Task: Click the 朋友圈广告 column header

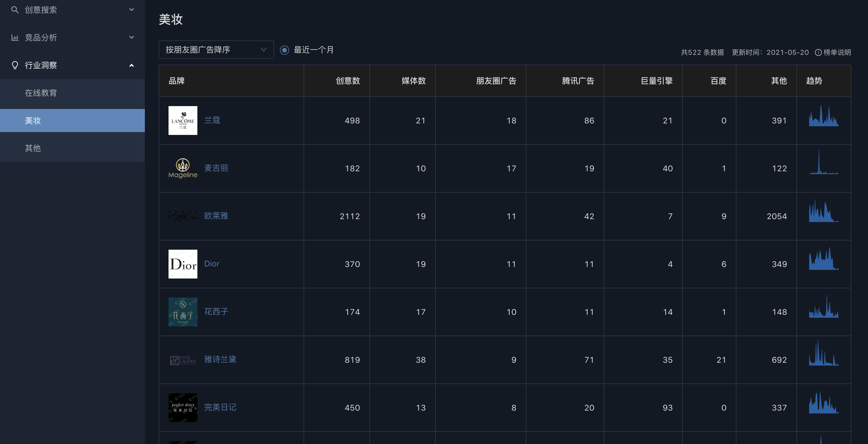Action: [x=496, y=81]
